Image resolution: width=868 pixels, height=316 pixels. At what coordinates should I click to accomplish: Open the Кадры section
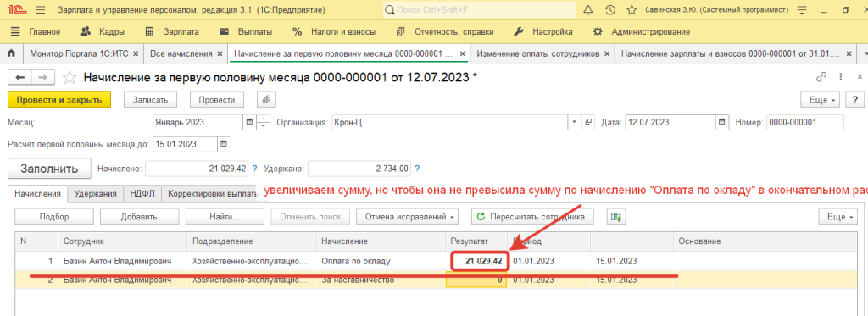103,31
